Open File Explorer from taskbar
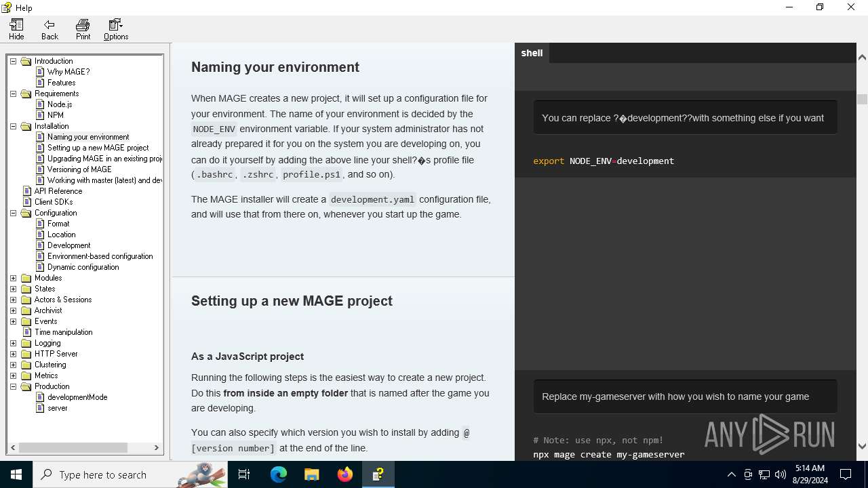The width and height of the screenshot is (868, 488). [312, 474]
